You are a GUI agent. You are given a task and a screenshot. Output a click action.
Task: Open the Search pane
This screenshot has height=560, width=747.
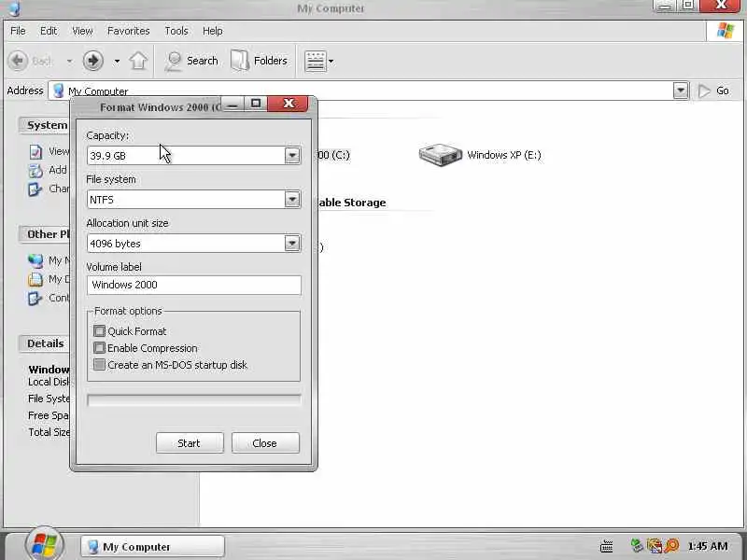191,61
